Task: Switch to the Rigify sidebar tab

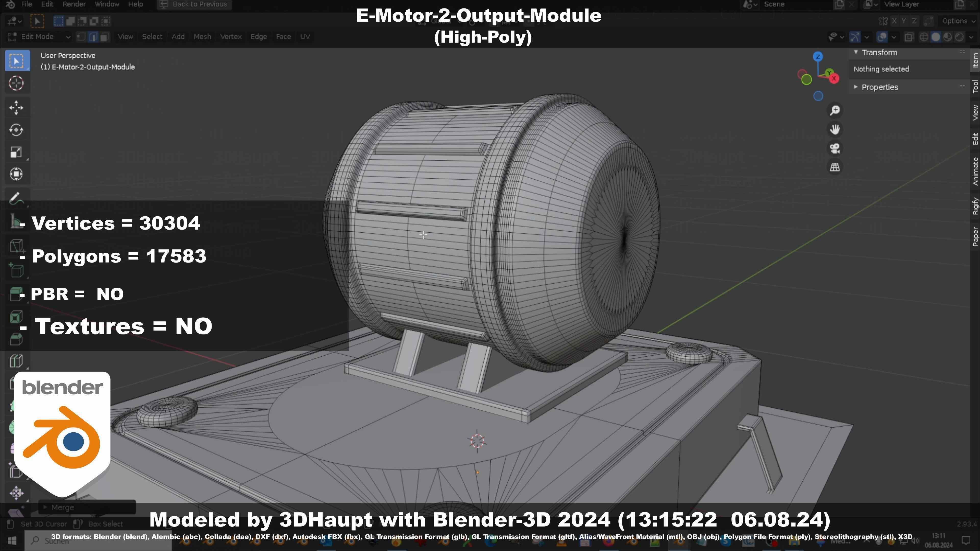Action: coord(975,206)
